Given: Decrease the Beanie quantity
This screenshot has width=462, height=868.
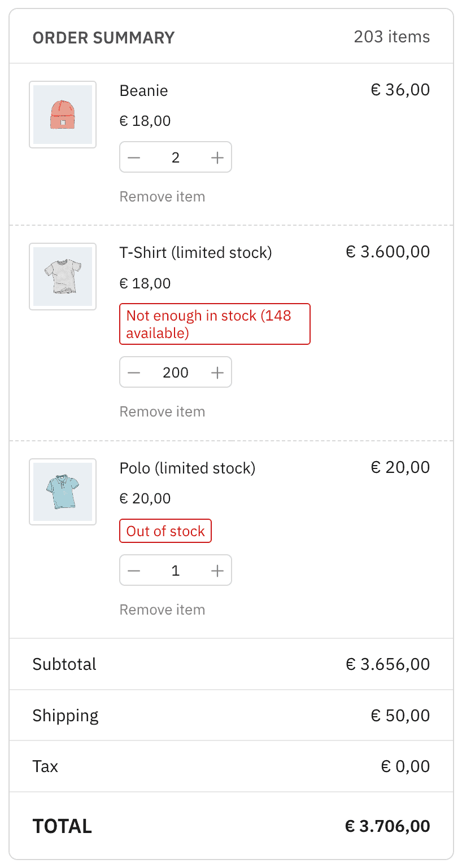Looking at the screenshot, I should coord(134,157).
